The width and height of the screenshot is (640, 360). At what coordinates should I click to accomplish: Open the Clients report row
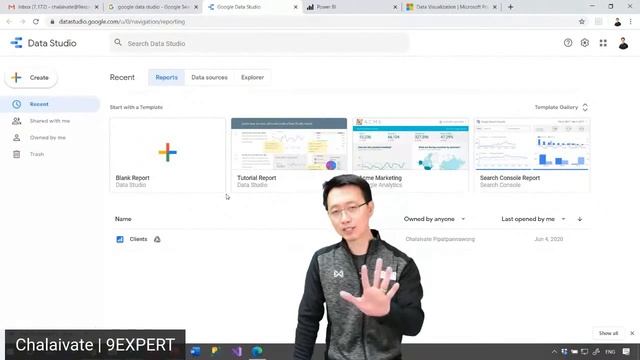[x=350, y=239]
